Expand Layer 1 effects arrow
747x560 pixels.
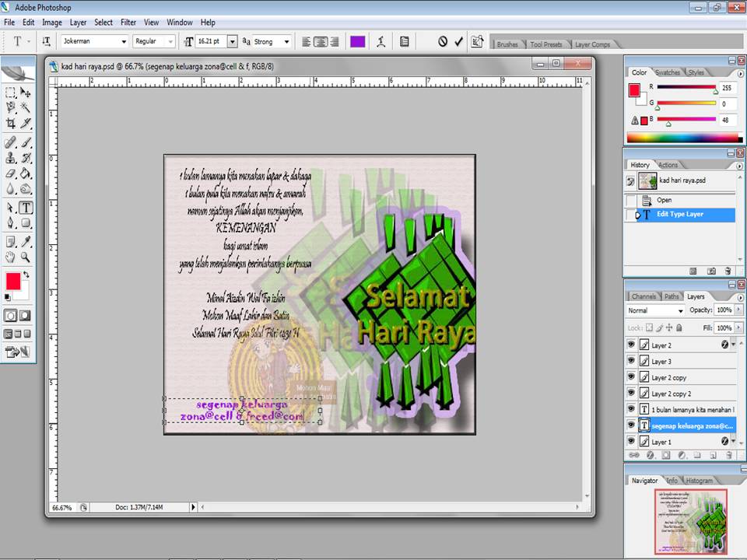coord(734,442)
